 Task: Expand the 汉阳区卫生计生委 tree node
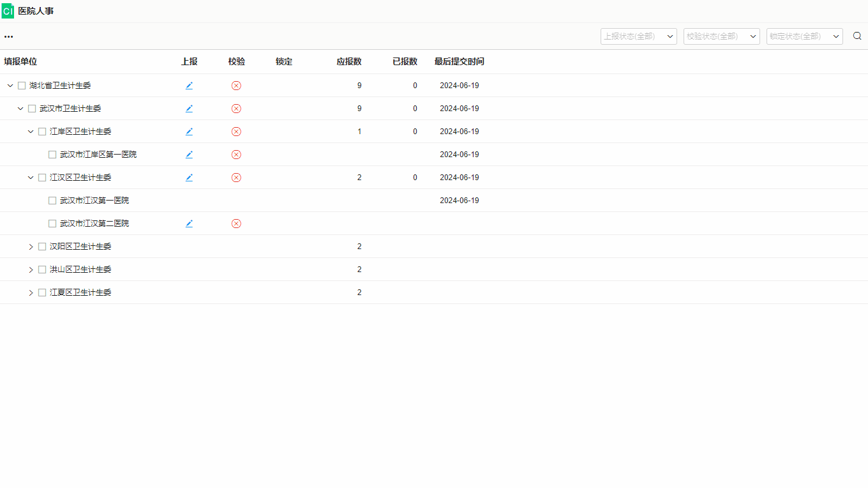click(x=31, y=247)
